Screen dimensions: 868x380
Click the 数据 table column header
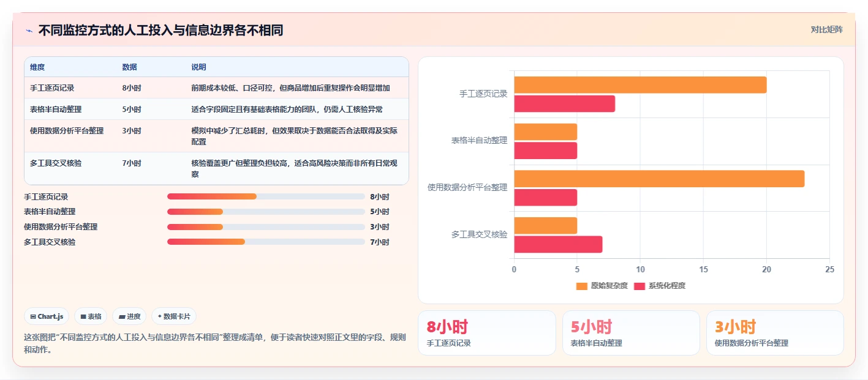pos(130,67)
